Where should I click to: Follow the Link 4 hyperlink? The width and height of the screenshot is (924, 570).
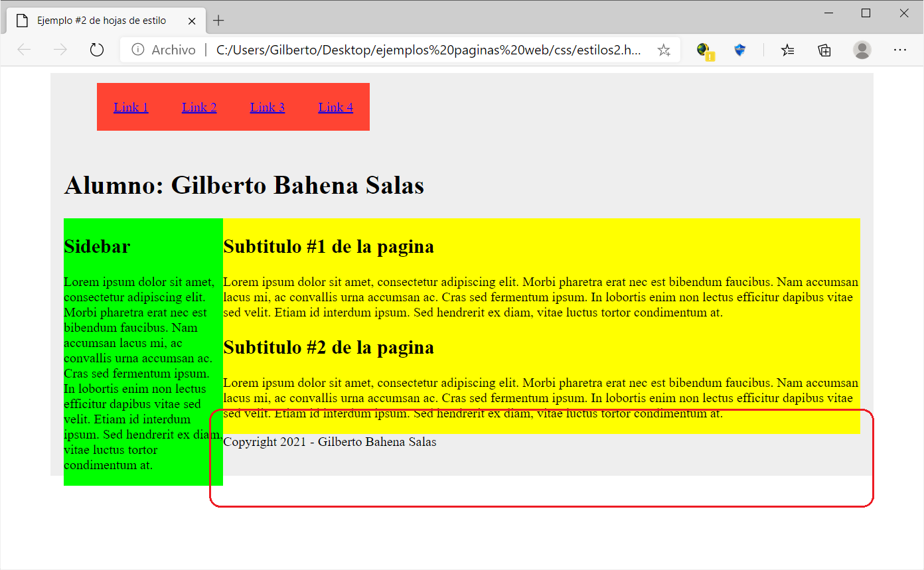[336, 107]
